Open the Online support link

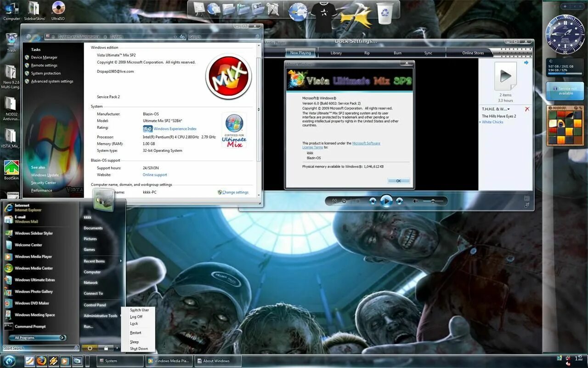(155, 175)
